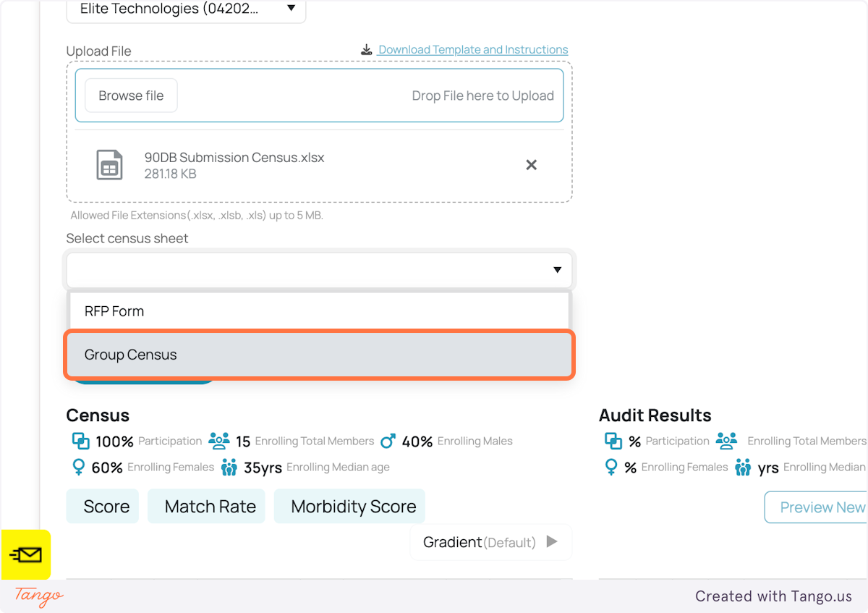Select Group Census from the sheet list

318,355
